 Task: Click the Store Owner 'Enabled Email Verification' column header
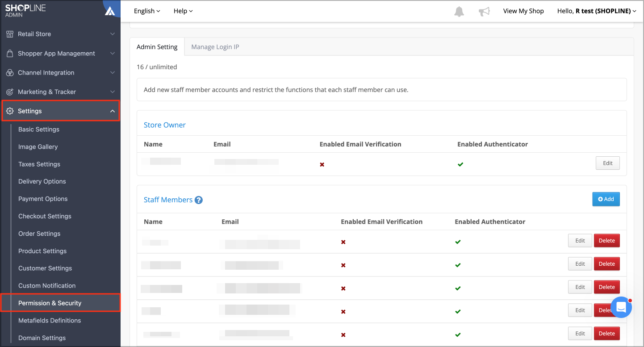(360, 144)
